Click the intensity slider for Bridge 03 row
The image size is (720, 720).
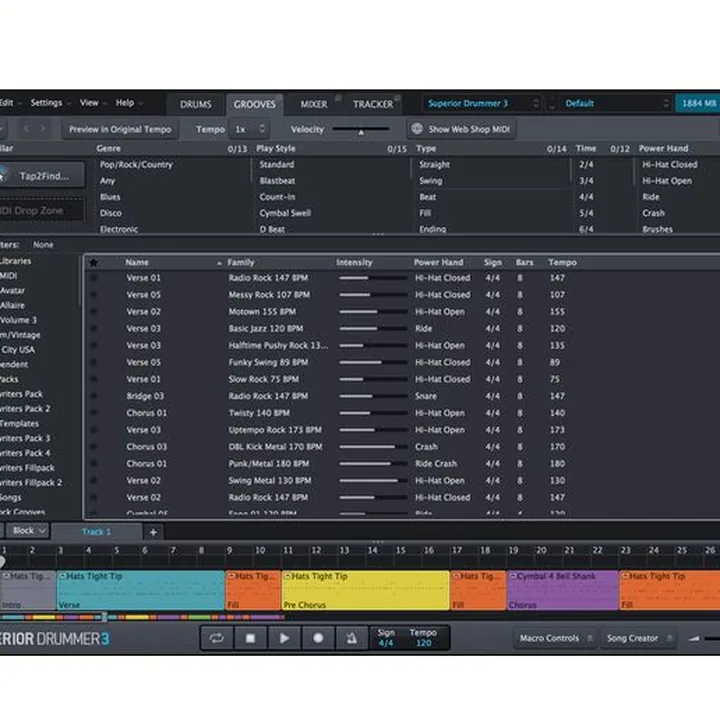(373, 396)
